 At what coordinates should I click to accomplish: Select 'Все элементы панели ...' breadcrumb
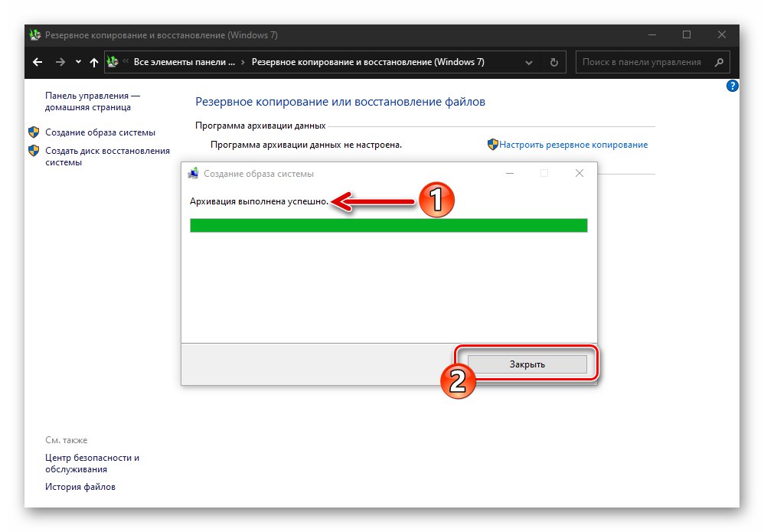(184, 62)
